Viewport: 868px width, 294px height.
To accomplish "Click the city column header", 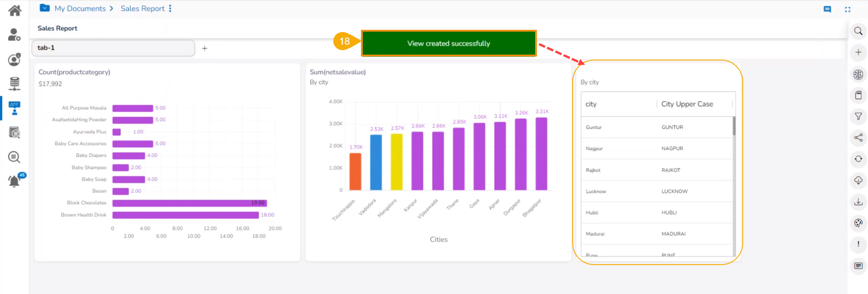I will (619, 104).
